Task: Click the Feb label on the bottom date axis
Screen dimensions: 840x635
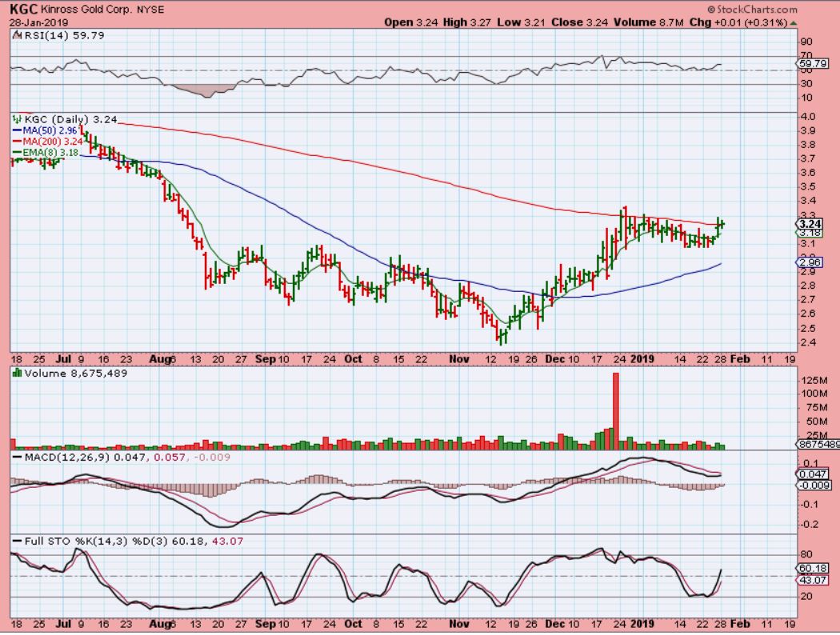Action: tap(740, 624)
